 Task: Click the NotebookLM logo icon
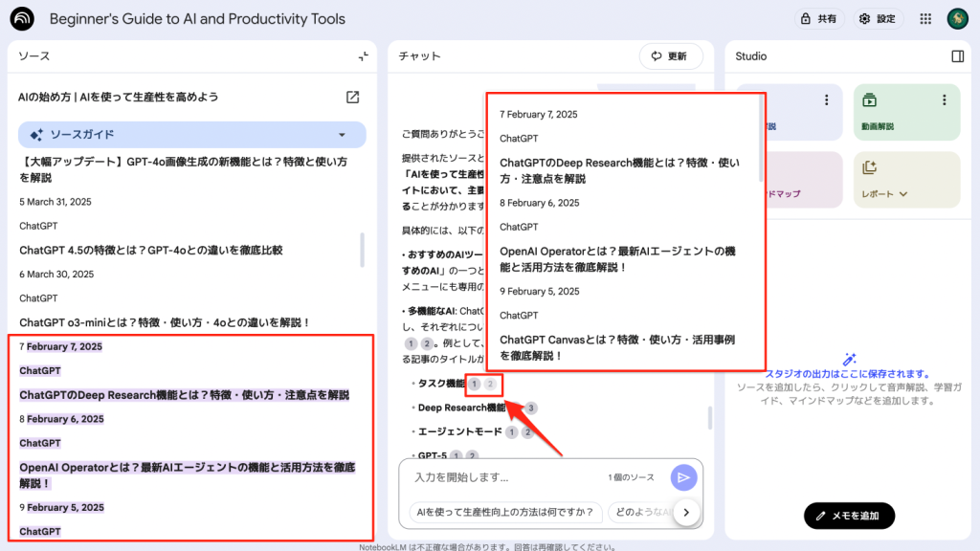click(21, 19)
